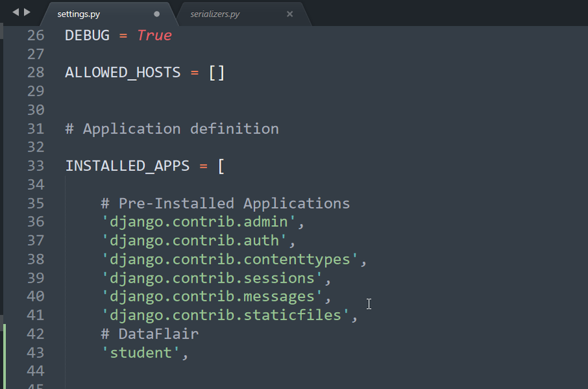Close the serializers.py tab
588x389 pixels.
point(289,13)
